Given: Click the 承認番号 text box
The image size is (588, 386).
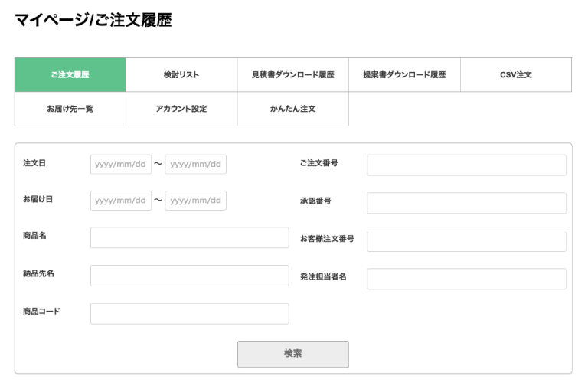Looking at the screenshot, I should pos(466,203).
